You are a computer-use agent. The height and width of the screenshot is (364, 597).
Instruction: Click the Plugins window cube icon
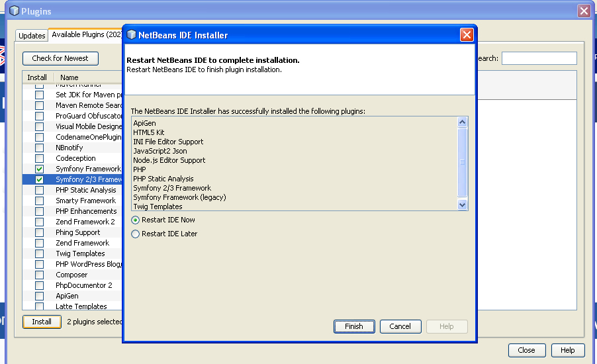pyautogui.click(x=14, y=11)
